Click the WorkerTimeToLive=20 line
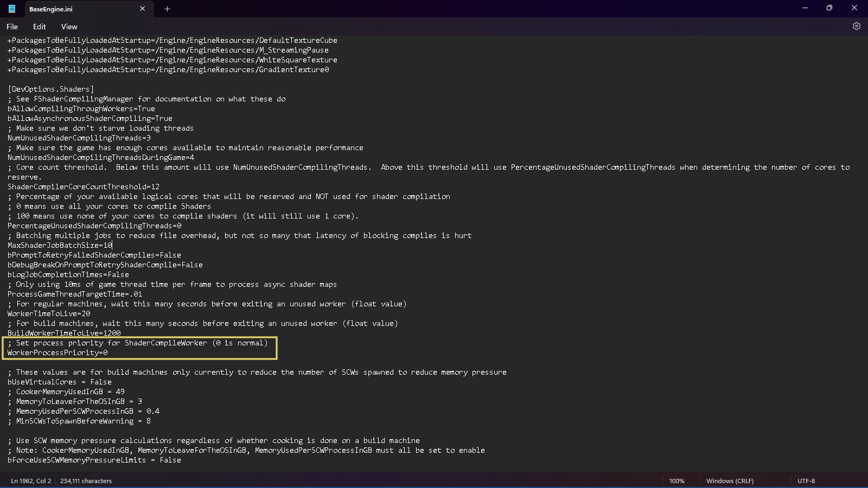The height and width of the screenshot is (488, 868). [x=49, y=313]
